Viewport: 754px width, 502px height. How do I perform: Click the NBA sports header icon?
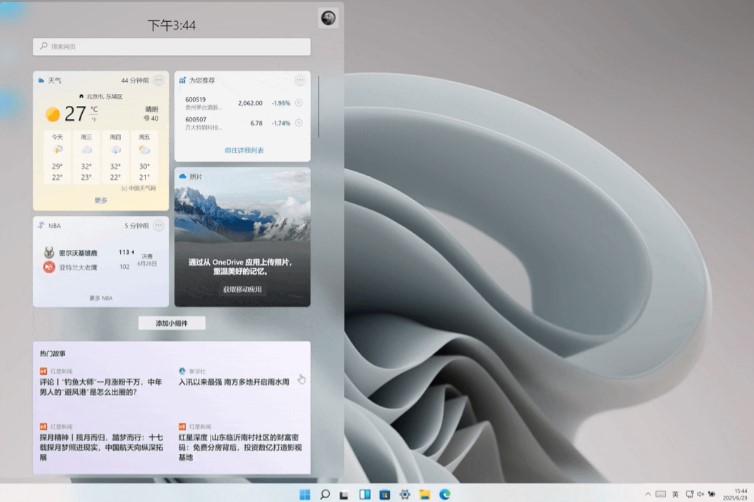pyautogui.click(x=41, y=225)
